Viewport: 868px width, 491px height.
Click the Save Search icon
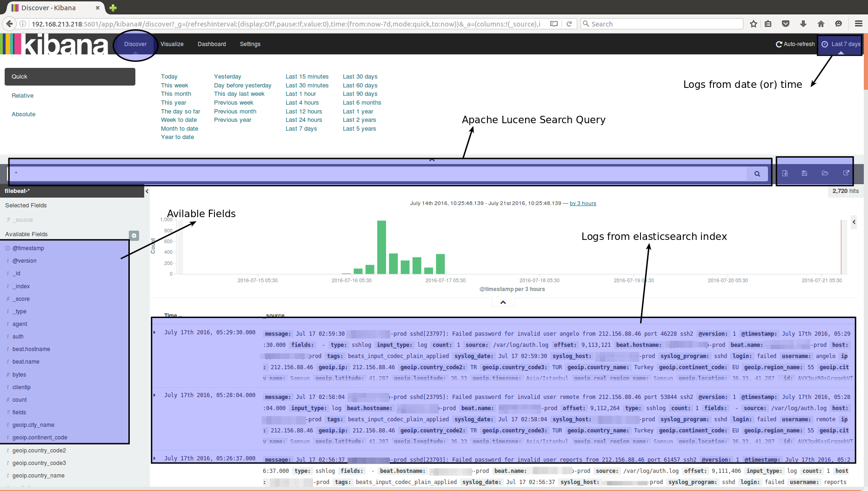coord(804,173)
